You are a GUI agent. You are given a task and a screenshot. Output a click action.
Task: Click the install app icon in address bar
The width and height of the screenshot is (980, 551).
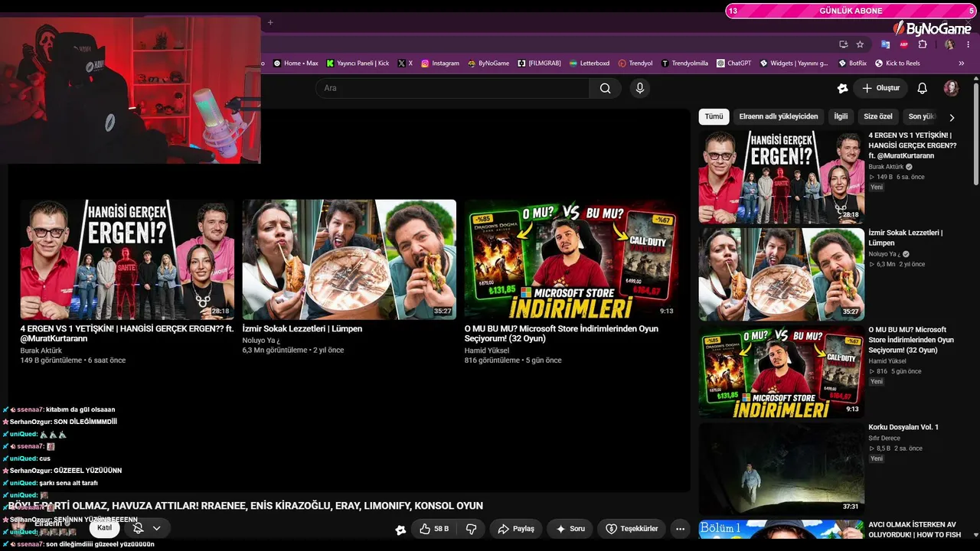[x=843, y=44]
